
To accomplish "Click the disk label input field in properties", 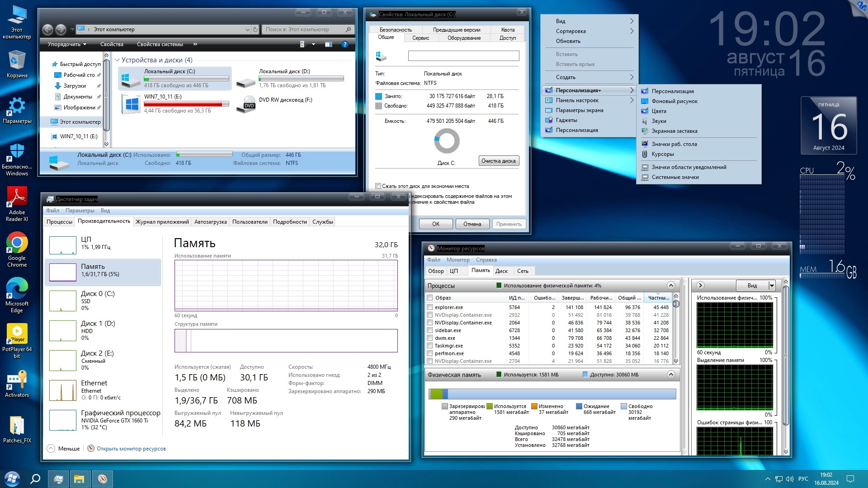I will (x=463, y=56).
